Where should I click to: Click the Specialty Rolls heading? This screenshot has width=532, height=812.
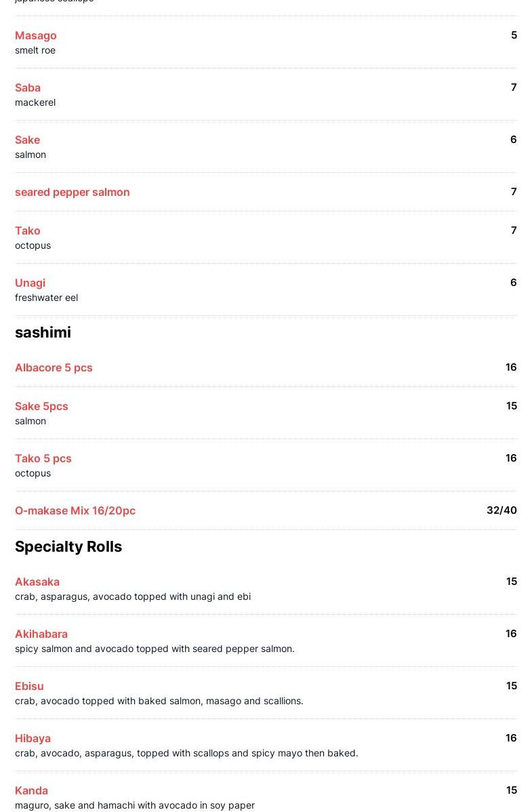tap(68, 547)
